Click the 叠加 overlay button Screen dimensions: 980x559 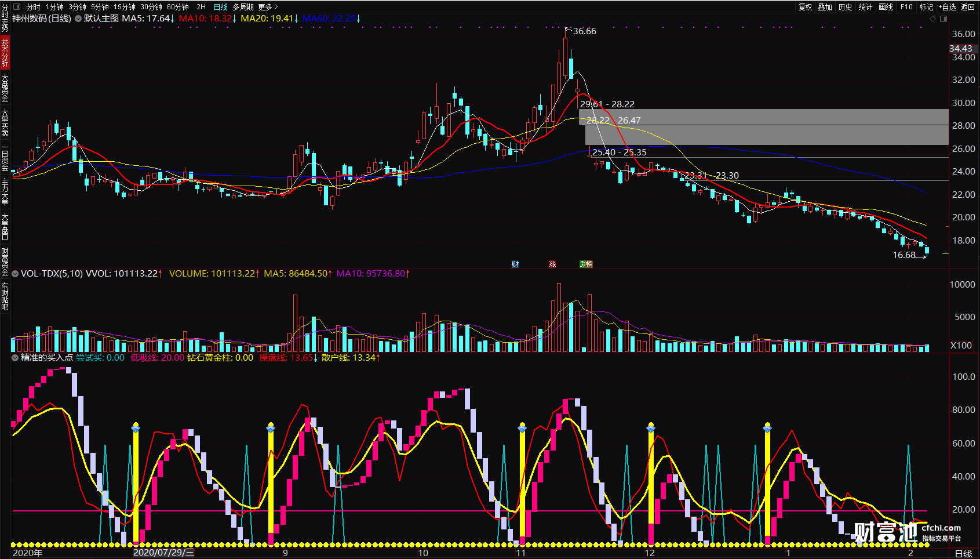(825, 7)
